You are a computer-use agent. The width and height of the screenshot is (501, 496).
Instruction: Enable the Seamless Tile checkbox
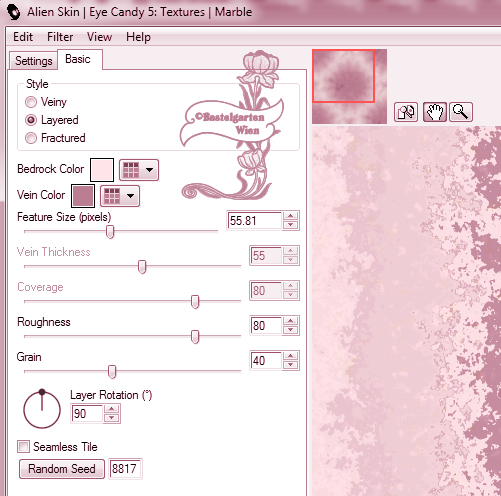point(23,447)
